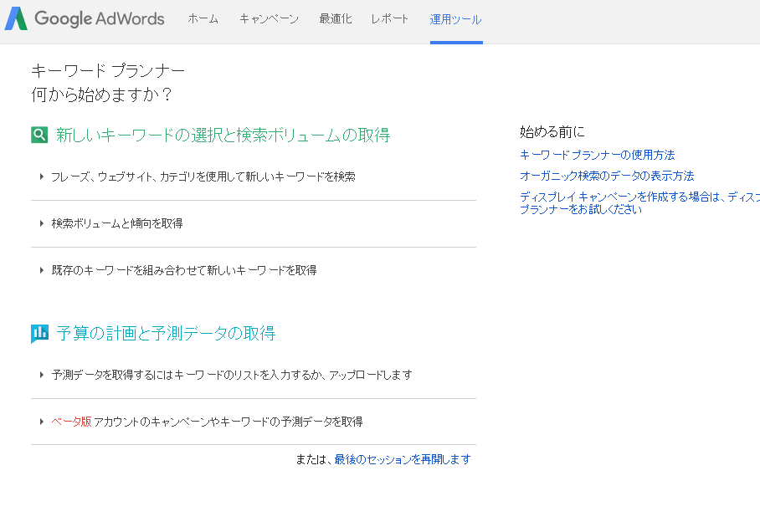
Task: Open キーワード プランナーの使用方法 link
Action: (x=597, y=155)
